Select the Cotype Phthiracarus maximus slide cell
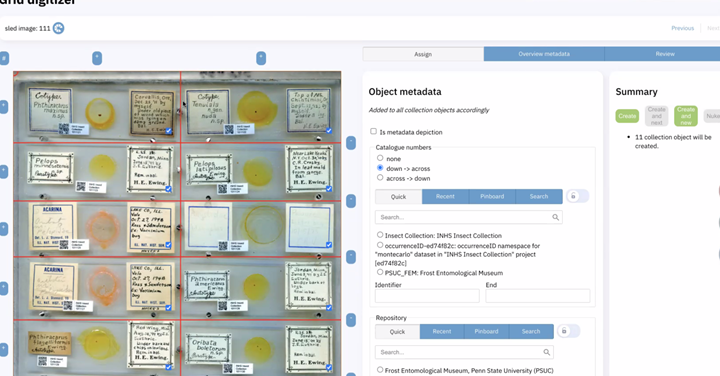This screenshot has height=376, width=720. click(x=97, y=107)
